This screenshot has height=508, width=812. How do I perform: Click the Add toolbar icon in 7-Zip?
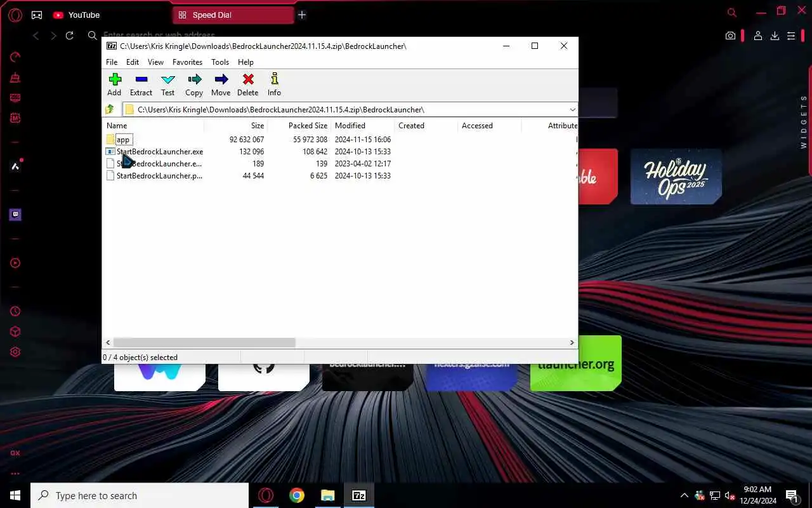114,84
